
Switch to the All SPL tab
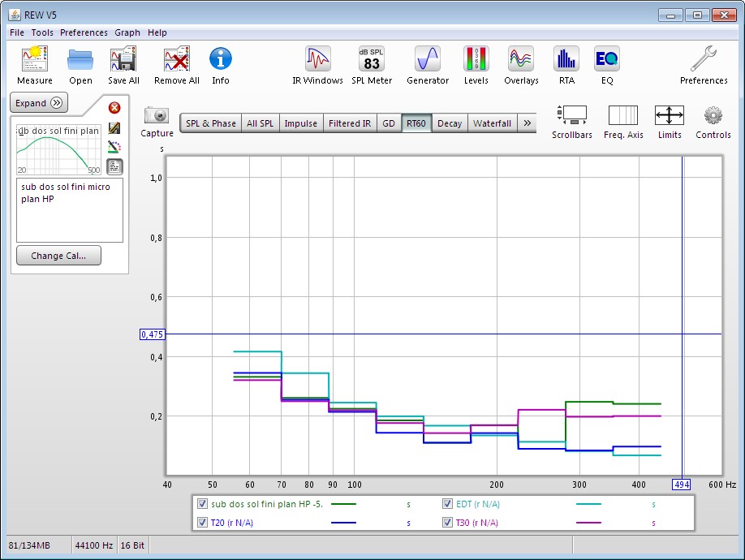260,123
